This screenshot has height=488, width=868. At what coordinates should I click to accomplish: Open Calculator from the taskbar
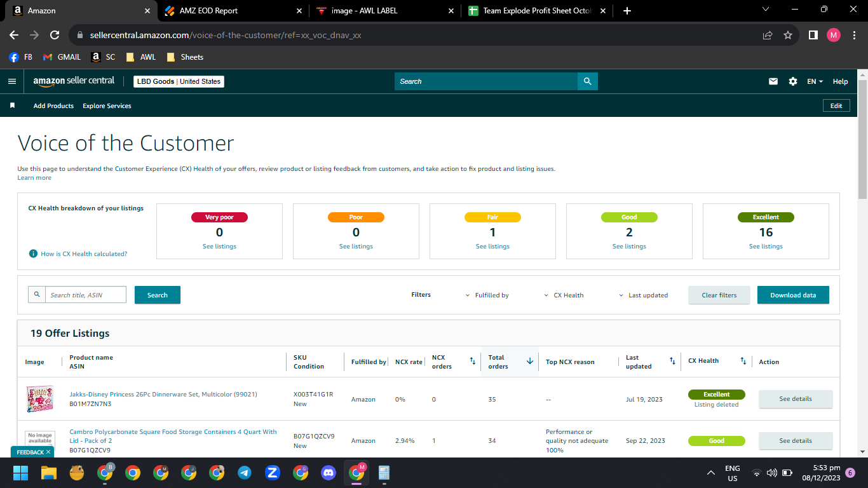pos(384,473)
